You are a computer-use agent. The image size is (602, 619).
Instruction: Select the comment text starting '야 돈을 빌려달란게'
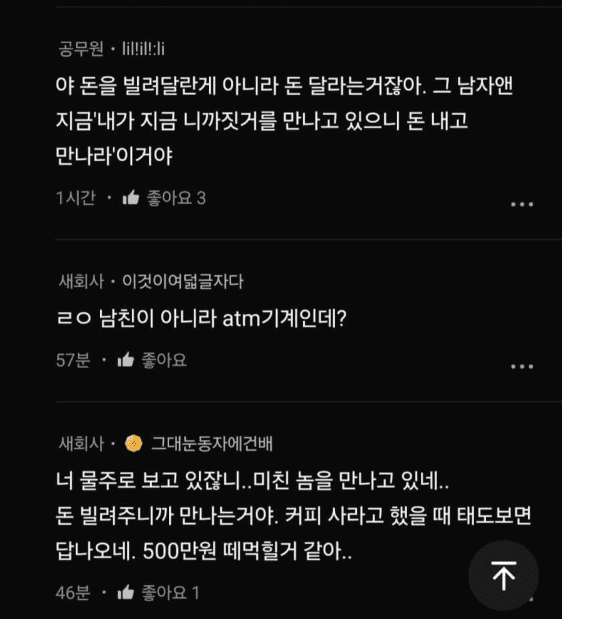284,120
